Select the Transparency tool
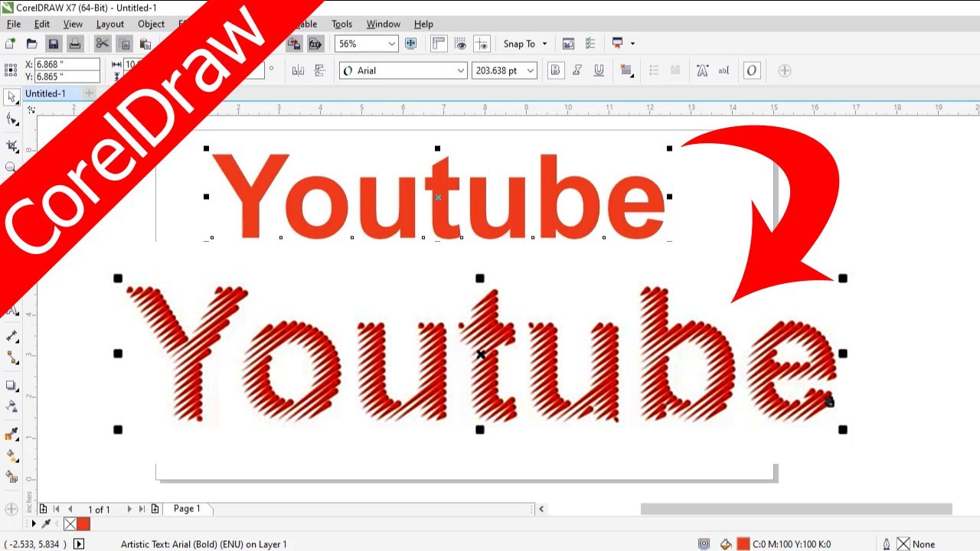980x551 pixels. tap(11, 406)
